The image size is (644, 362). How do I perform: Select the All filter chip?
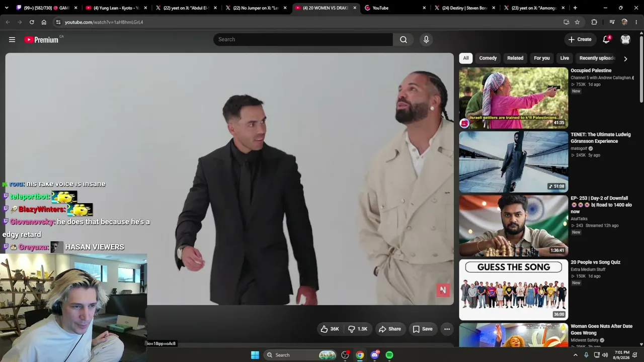(466, 58)
